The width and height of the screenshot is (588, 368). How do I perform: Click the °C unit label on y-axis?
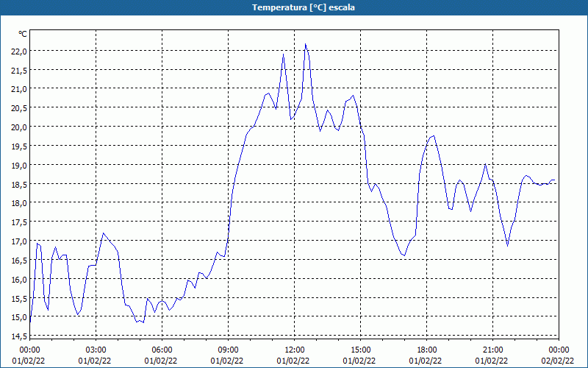pyautogui.click(x=23, y=34)
